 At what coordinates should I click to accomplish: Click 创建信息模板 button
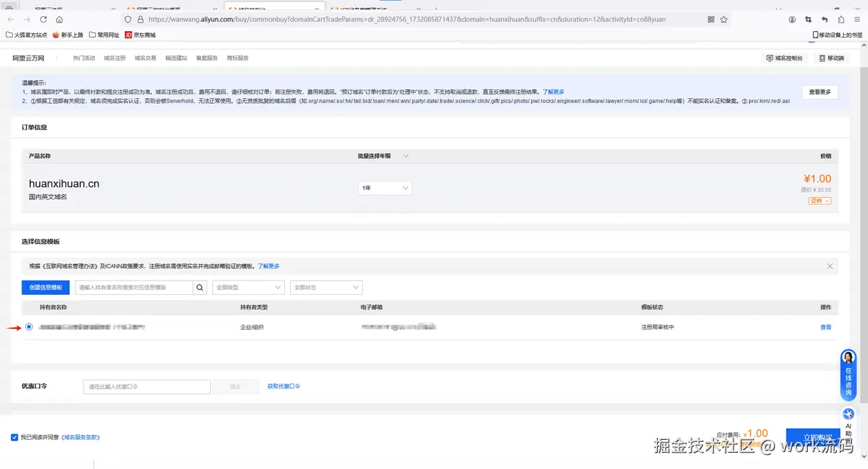(x=45, y=287)
